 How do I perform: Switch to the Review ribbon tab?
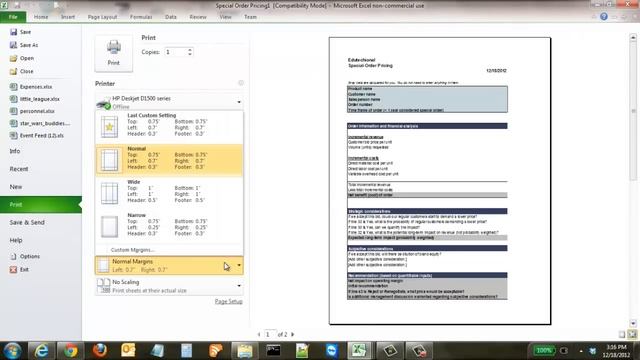click(198, 17)
